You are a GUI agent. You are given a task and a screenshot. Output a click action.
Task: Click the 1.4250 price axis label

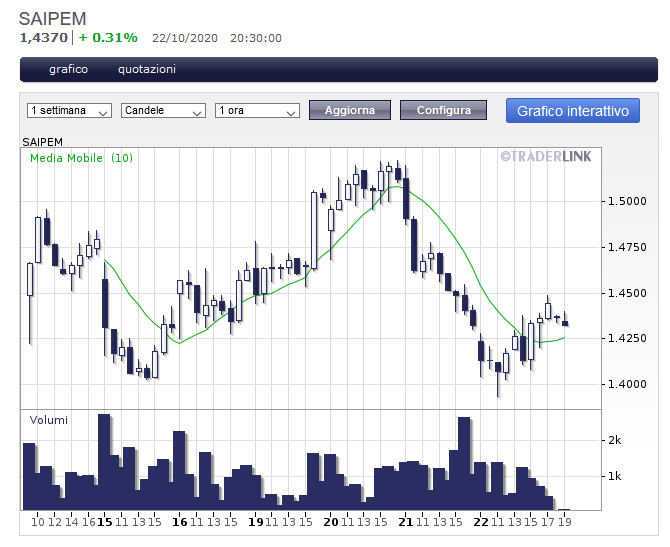pos(627,338)
